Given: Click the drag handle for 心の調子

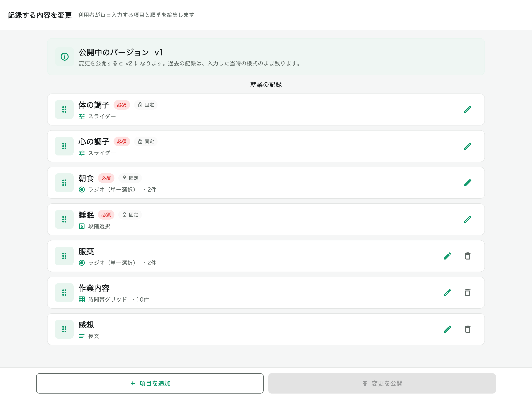Looking at the screenshot, I should (x=64, y=146).
